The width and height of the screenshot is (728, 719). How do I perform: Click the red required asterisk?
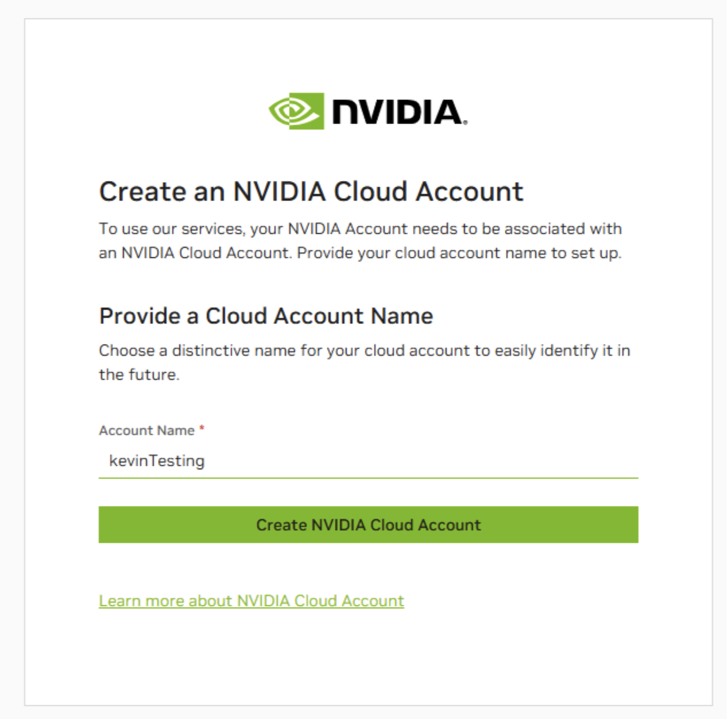(x=202, y=428)
